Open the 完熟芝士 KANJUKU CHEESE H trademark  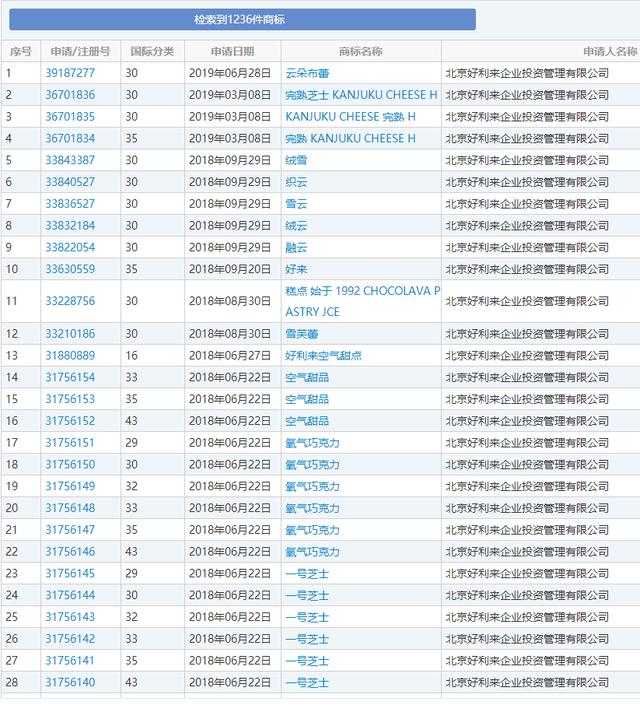[361, 95]
